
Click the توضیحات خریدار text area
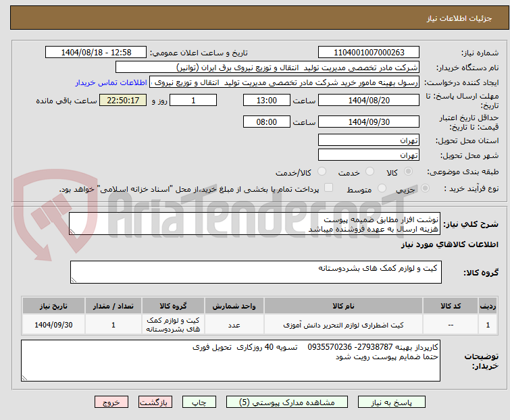[230, 361]
